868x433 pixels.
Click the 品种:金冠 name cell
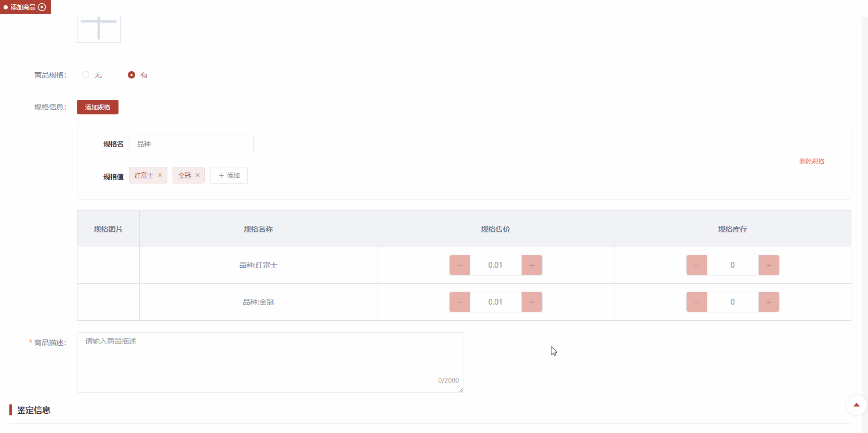[258, 302]
